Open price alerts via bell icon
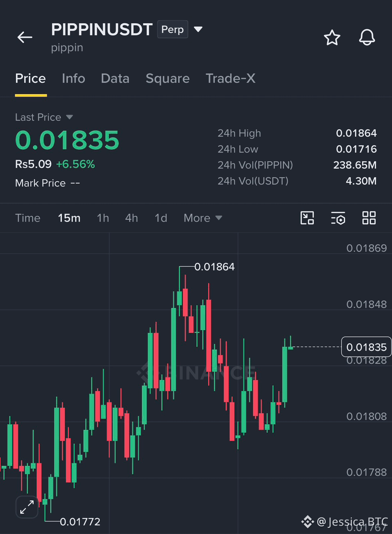 point(367,37)
